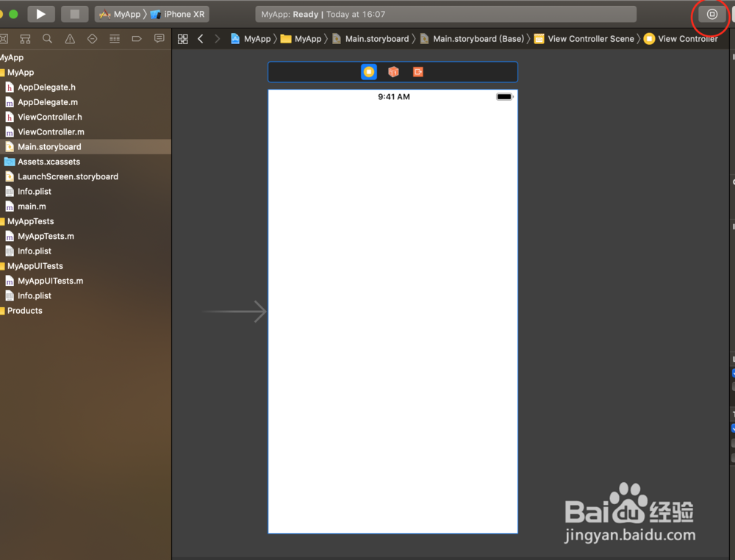This screenshot has height=560, width=735.
Task: Select the First Responder cube icon
Action: pos(393,72)
